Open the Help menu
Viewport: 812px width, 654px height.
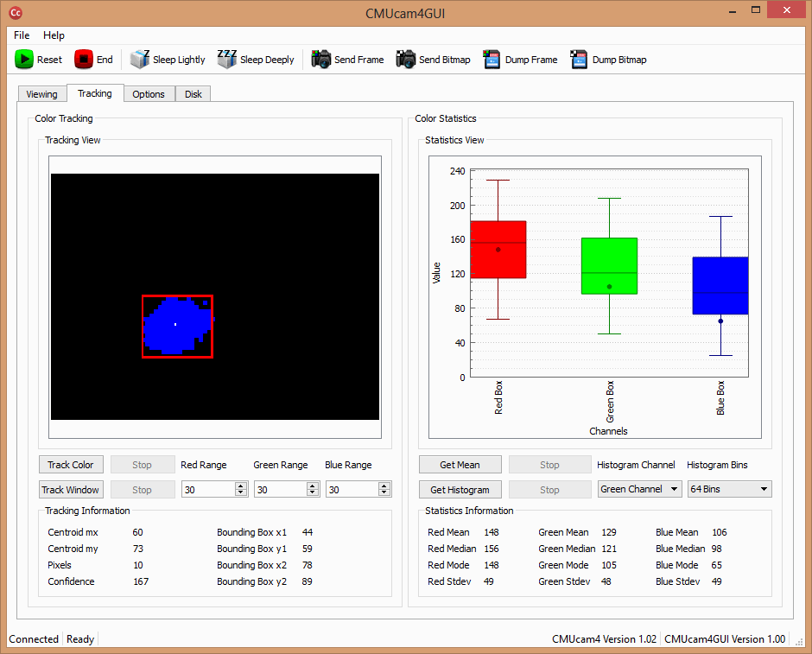pos(54,35)
